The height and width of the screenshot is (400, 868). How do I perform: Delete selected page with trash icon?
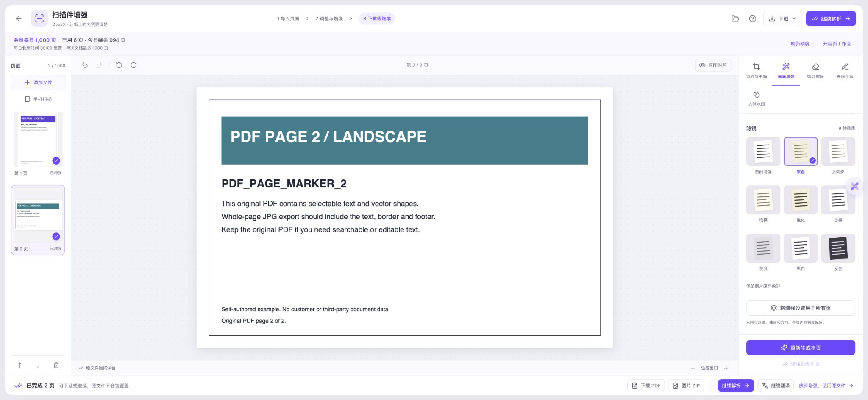click(x=56, y=365)
